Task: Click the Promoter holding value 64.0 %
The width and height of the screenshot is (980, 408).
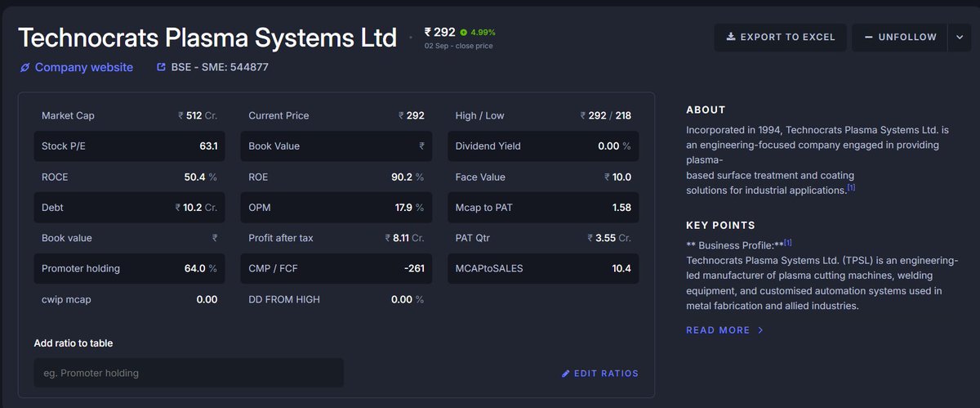Action: tap(201, 268)
